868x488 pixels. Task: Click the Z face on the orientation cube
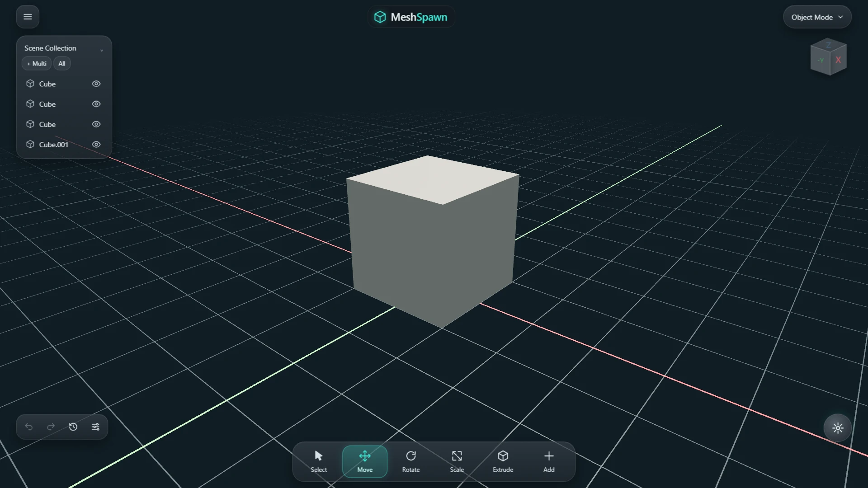click(x=829, y=44)
